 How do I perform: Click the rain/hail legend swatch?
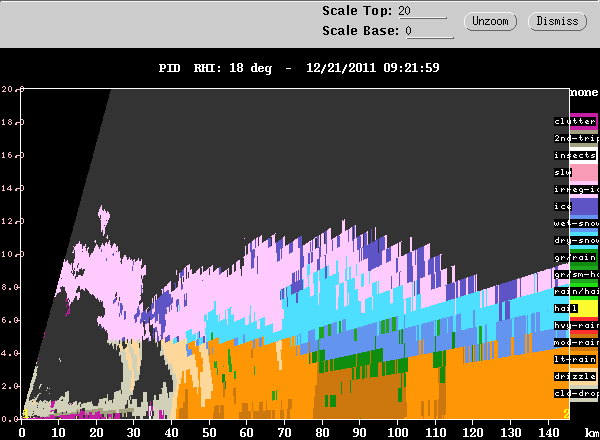tap(584, 292)
